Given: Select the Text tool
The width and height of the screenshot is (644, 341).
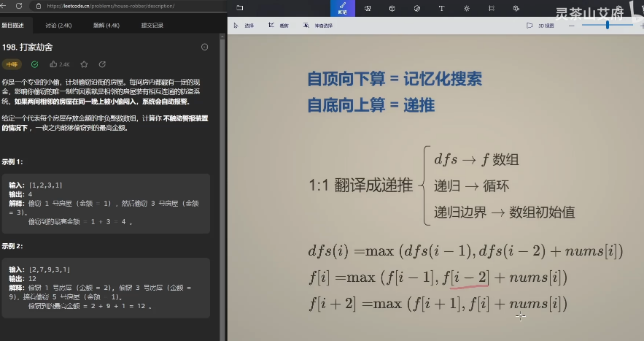Looking at the screenshot, I should tap(441, 8).
